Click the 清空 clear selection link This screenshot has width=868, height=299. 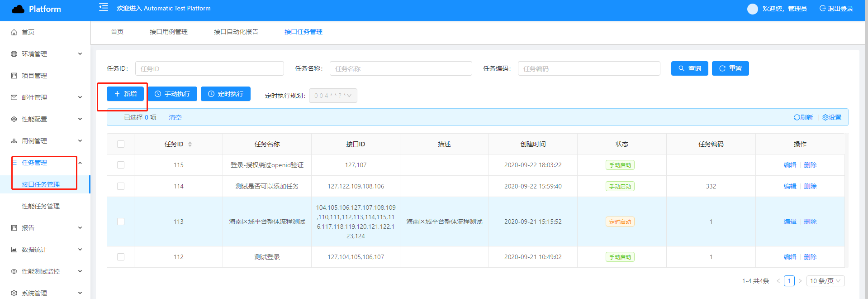[x=175, y=117]
